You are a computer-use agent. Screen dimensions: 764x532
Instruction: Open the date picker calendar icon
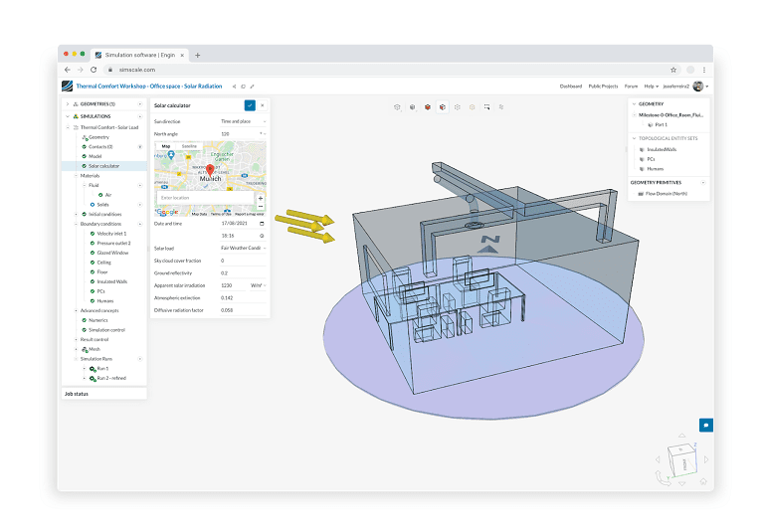262,223
